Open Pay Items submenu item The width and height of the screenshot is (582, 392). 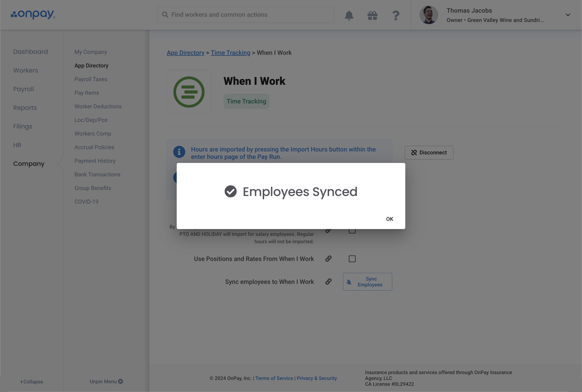tap(87, 93)
